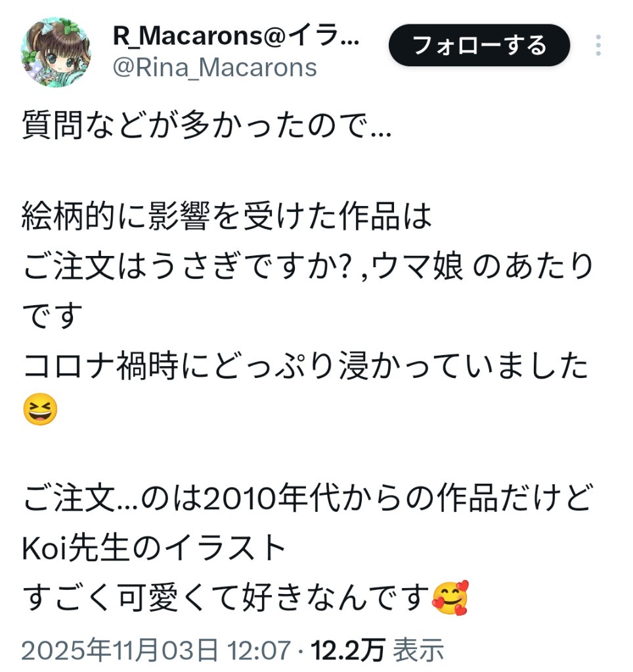Click the 表示 views label

click(418, 650)
